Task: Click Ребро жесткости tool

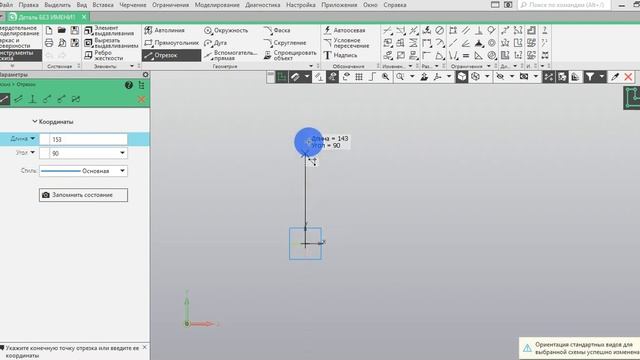Action: (x=104, y=55)
